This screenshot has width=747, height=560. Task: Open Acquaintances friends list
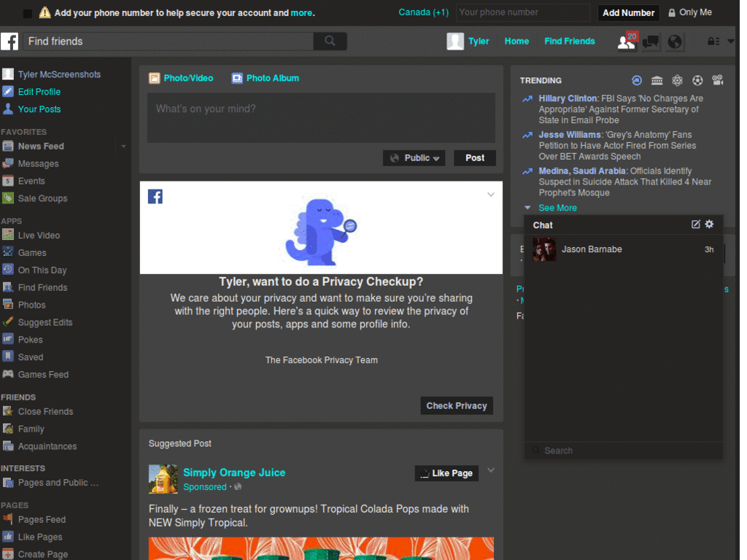(x=47, y=446)
